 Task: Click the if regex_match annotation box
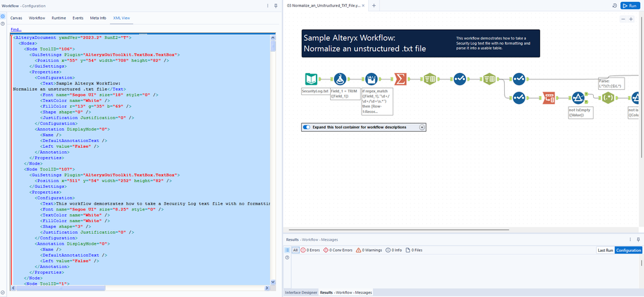(376, 101)
